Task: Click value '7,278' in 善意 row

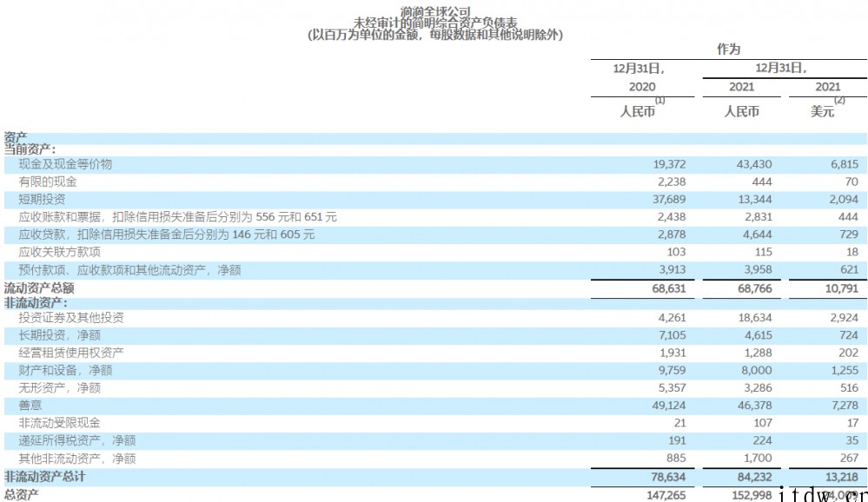Action: [x=845, y=406]
